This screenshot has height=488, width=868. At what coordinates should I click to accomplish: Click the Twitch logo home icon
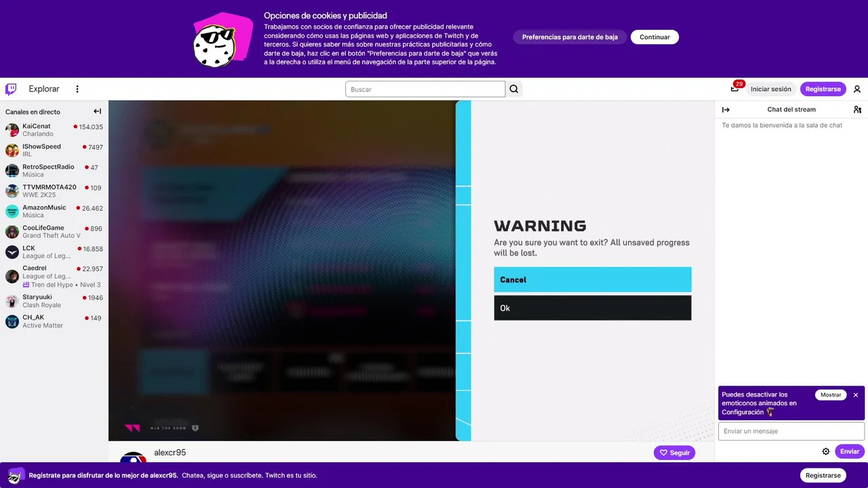11,89
